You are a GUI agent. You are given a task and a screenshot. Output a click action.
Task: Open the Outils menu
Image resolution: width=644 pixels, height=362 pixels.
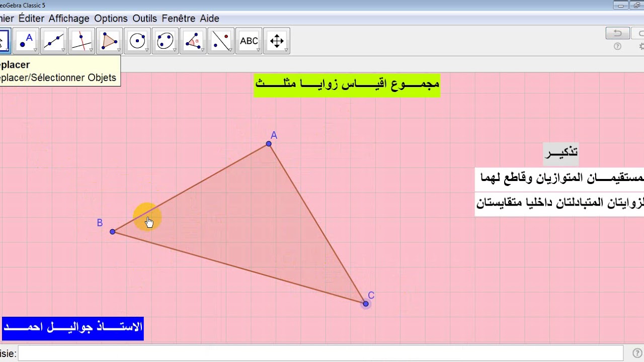click(144, 19)
